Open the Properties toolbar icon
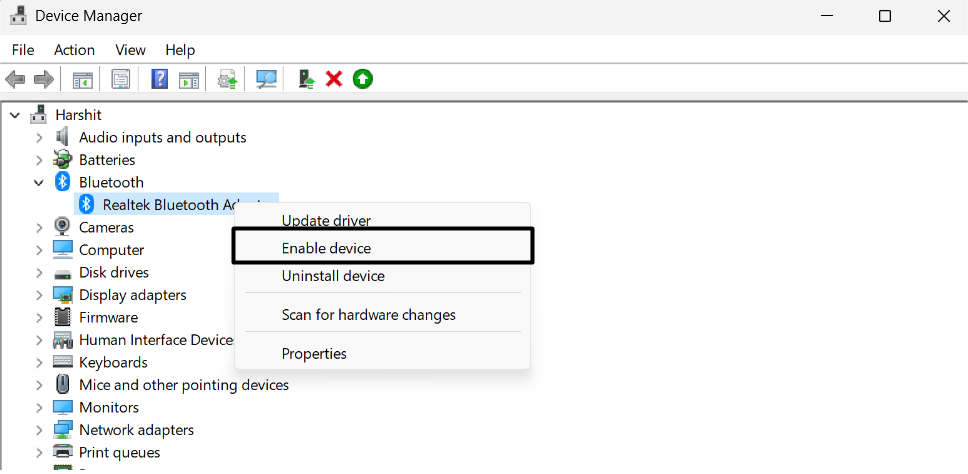 point(121,79)
